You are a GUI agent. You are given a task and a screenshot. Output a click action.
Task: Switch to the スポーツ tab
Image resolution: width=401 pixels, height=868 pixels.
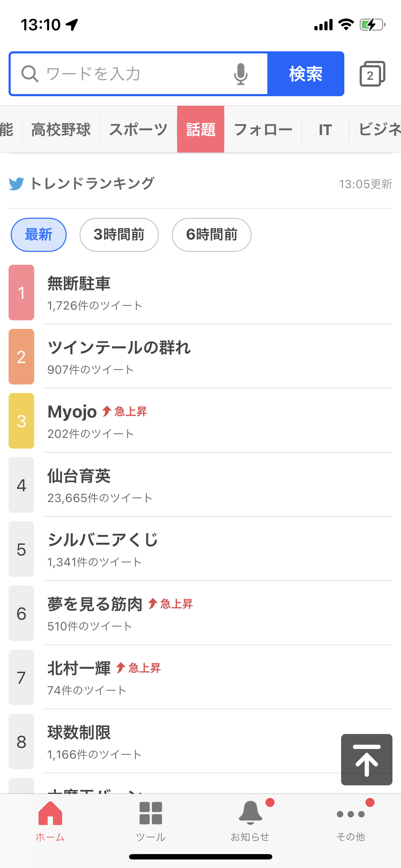click(138, 129)
